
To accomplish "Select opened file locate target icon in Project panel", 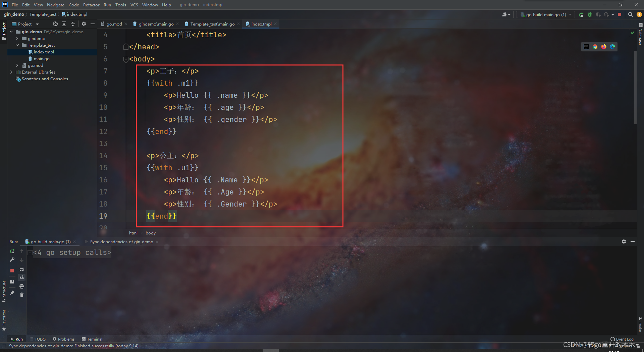I will pos(55,24).
